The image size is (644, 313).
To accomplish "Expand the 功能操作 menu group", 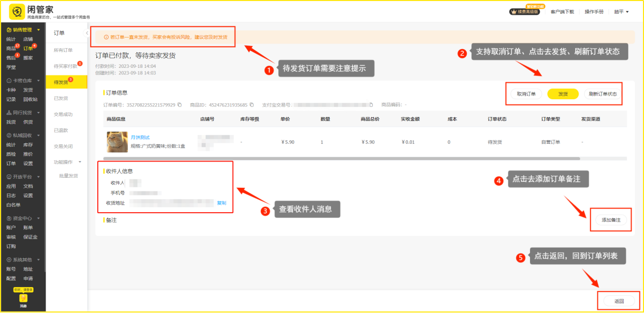I will tap(66, 162).
